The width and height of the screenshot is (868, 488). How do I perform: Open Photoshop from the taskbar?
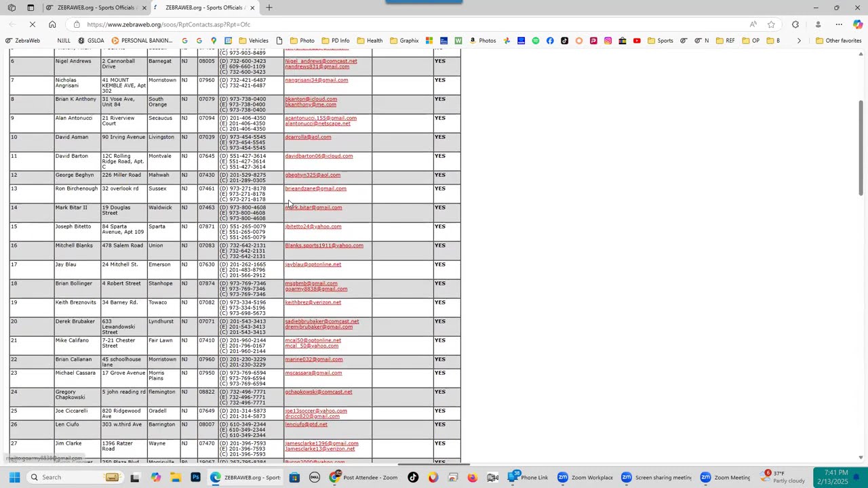195,477
